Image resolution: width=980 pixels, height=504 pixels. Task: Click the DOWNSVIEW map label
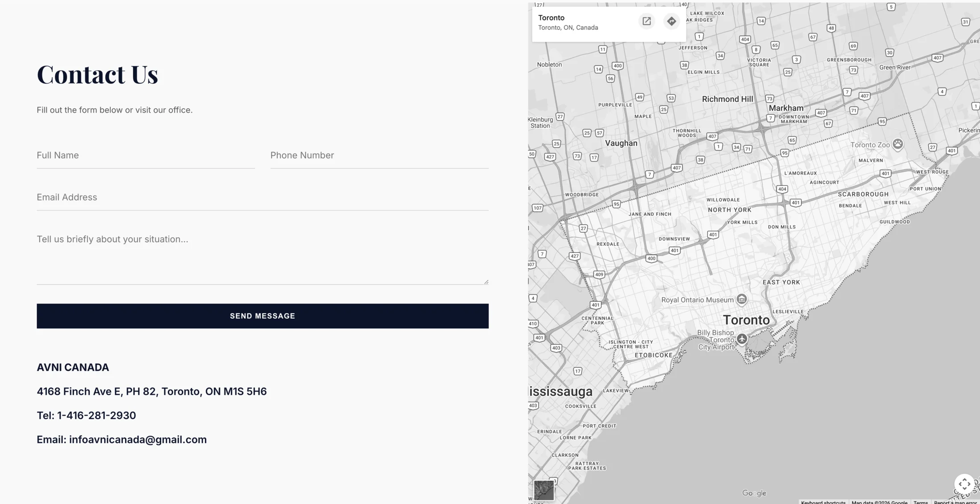pos(674,239)
